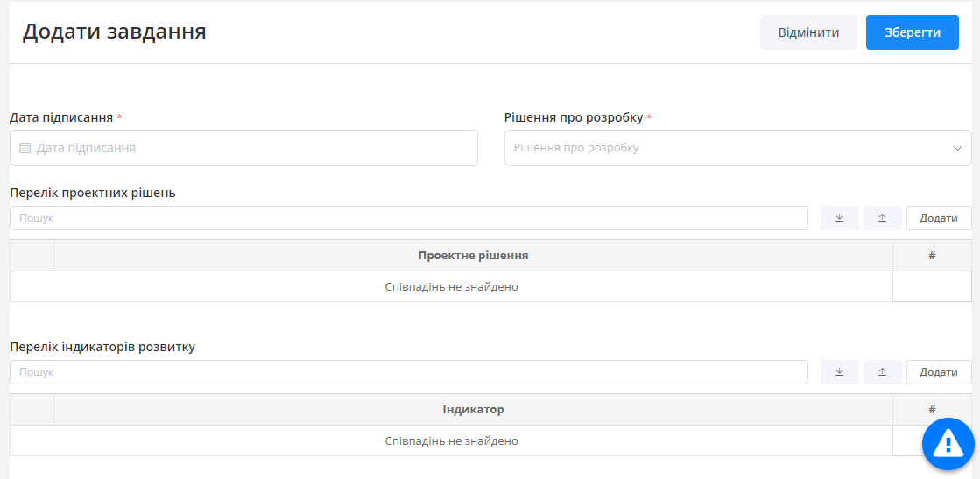Click the Індикатор column header
Image resolution: width=980 pixels, height=479 pixels.
tap(473, 410)
